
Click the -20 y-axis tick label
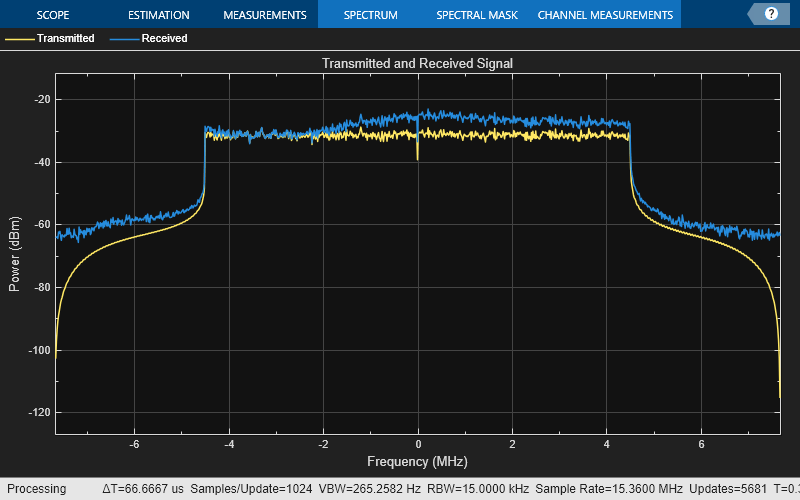[x=42, y=99]
